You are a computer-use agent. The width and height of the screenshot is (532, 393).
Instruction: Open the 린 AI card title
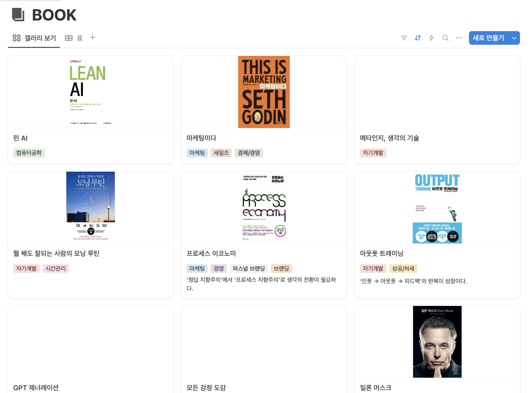pos(20,138)
